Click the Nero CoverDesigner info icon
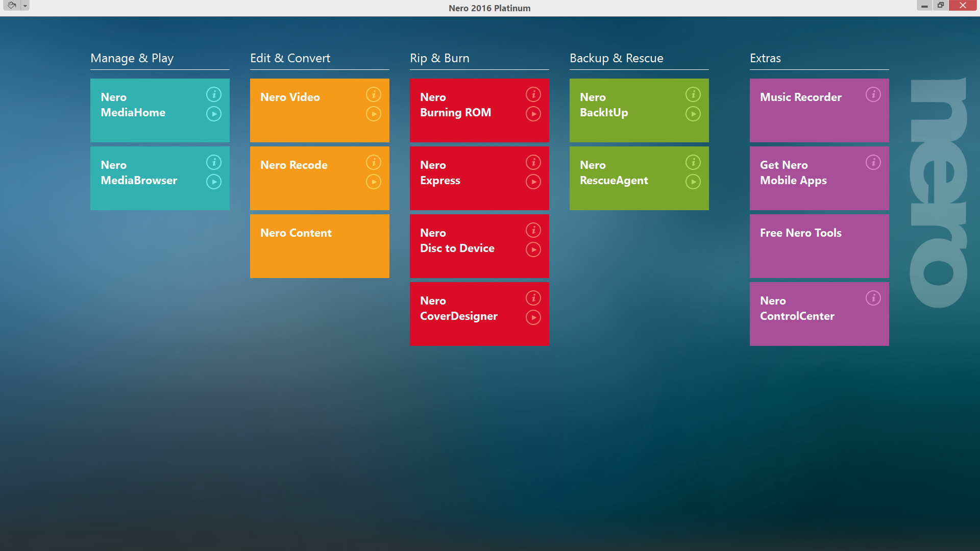 tap(532, 298)
